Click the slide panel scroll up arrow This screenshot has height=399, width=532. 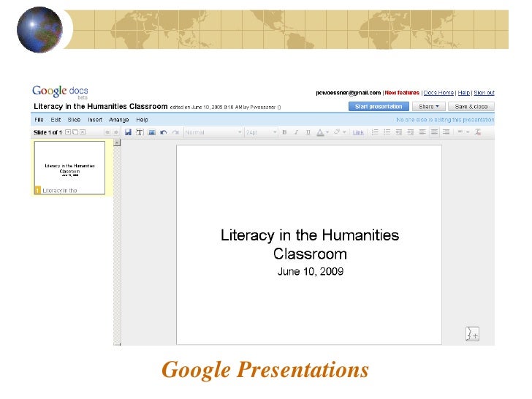pyautogui.click(x=117, y=142)
